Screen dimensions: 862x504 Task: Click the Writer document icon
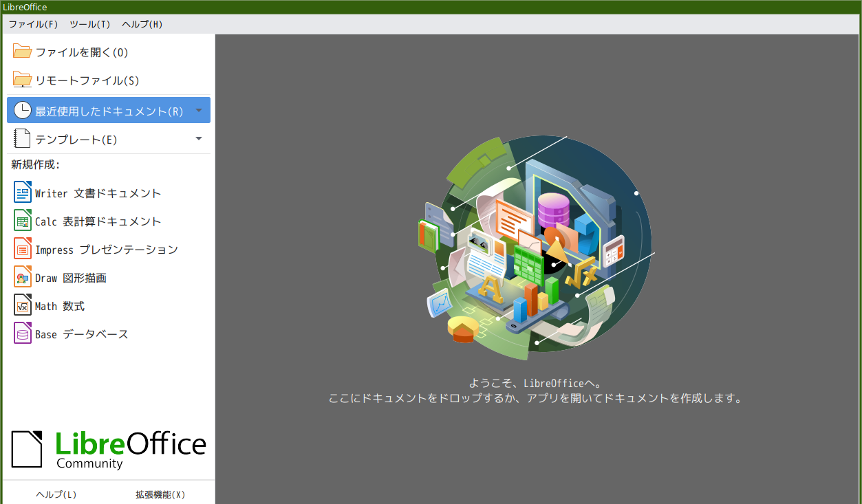(23, 193)
